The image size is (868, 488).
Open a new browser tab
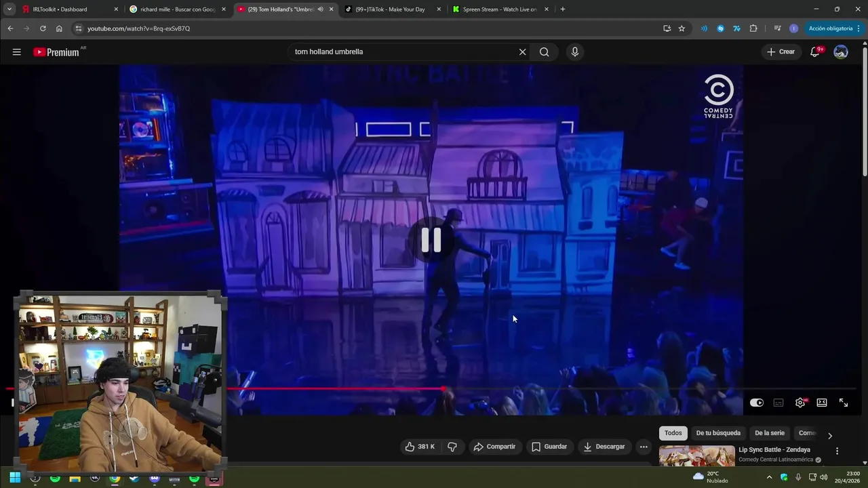pyautogui.click(x=563, y=9)
